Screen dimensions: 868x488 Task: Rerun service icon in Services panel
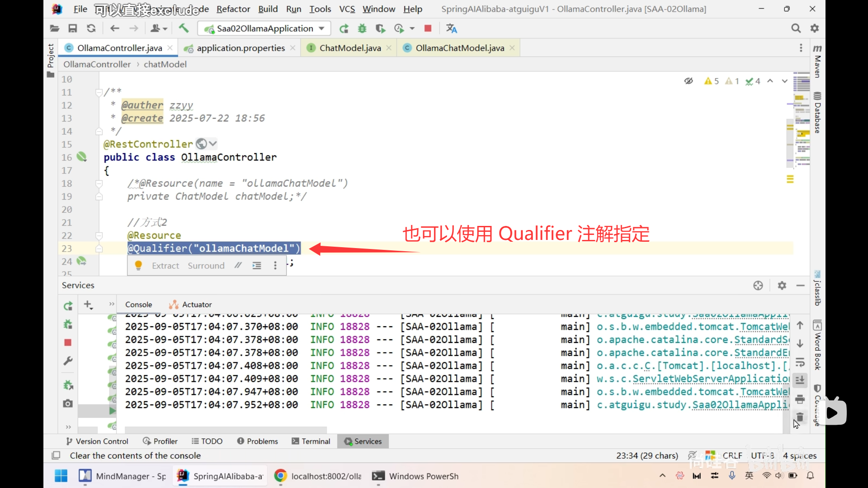click(68, 306)
